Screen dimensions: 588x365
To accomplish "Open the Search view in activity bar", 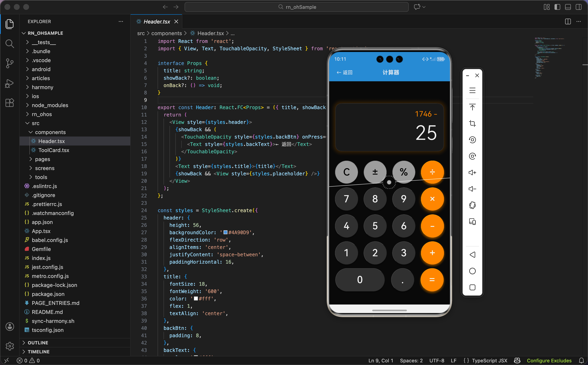I will click(x=9, y=44).
